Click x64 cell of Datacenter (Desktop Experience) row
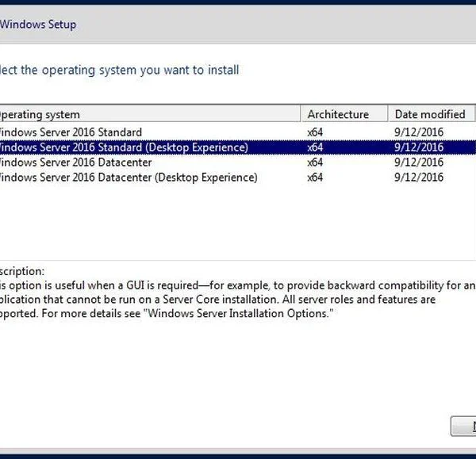This screenshot has height=459, width=476. (315, 178)
